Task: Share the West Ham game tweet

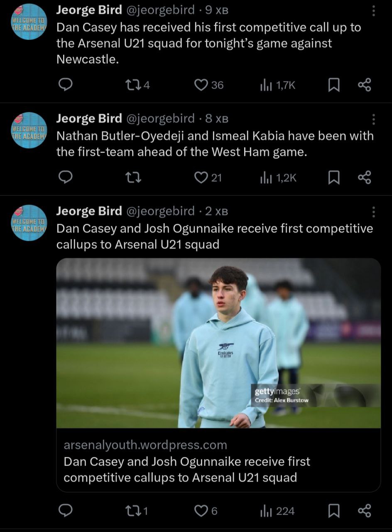Action: coord(364,178)
